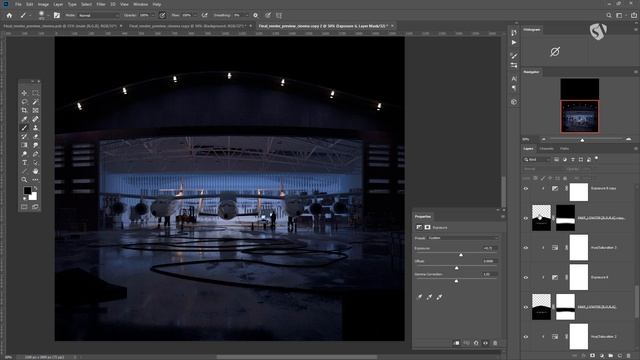Open the Opacity value dropdown
This screenshot has height=360, width=640.
(153, 16)
